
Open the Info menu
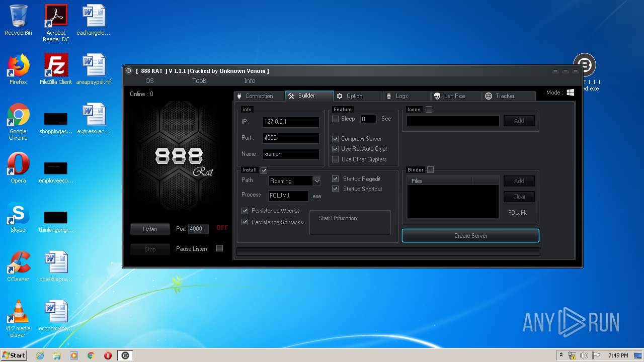click(x=250, y=80)
